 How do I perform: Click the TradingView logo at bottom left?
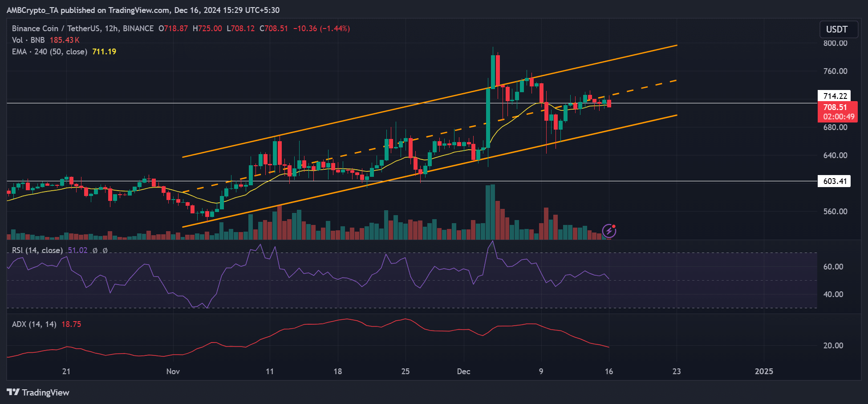click(38, 392)
